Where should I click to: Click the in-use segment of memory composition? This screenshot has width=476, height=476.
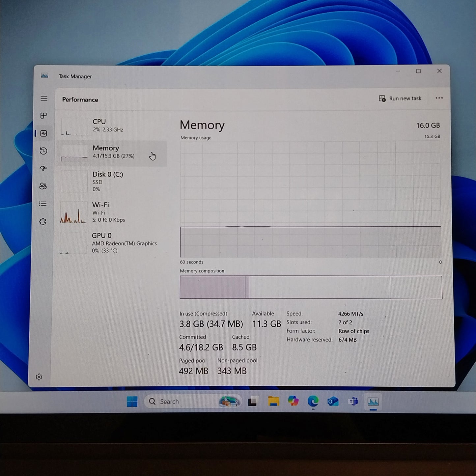pyautogui.click(x=212, y=287)
